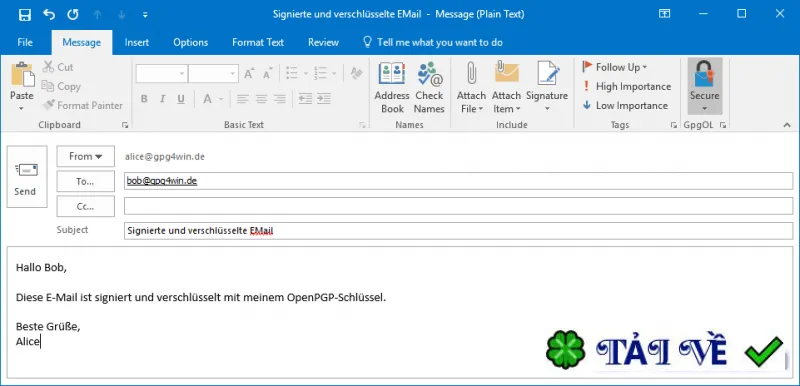Toggle Bold formatting
The width and height of the screenshot is (800, 386).
click(x=144, y=99)
